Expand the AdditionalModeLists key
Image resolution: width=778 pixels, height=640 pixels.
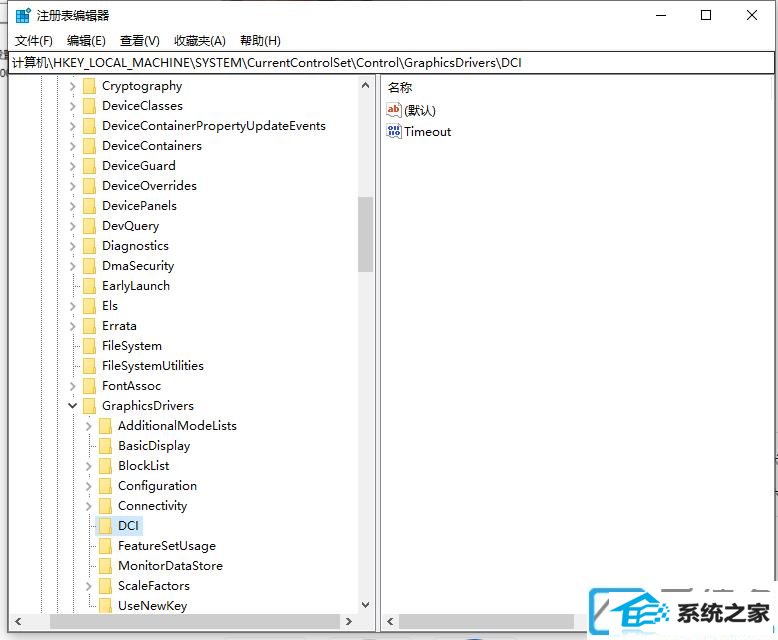point(88,426)
